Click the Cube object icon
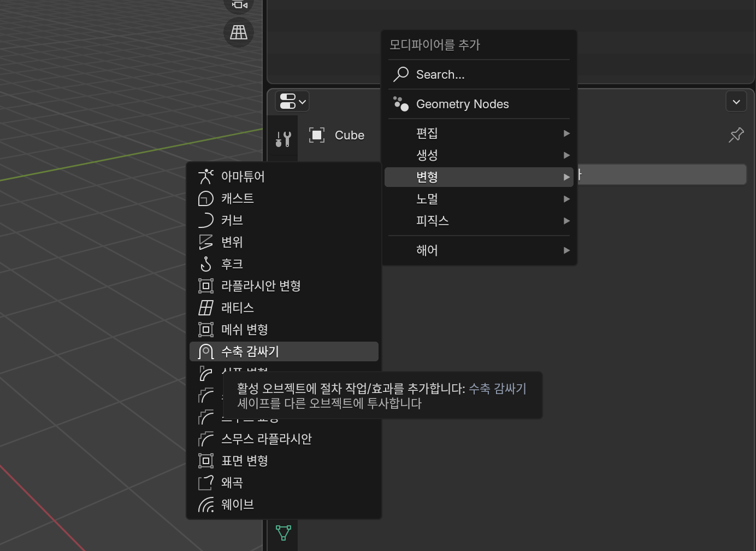The height and width of the screenshot is (551, 756). [x=317, y=135]
